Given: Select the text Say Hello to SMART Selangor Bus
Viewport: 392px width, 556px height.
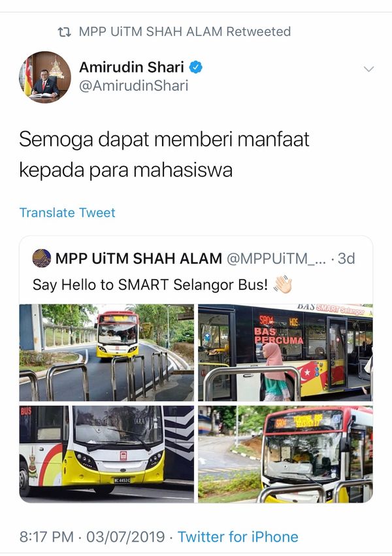Looking at the screenshot, I should [x=150, y=284].
